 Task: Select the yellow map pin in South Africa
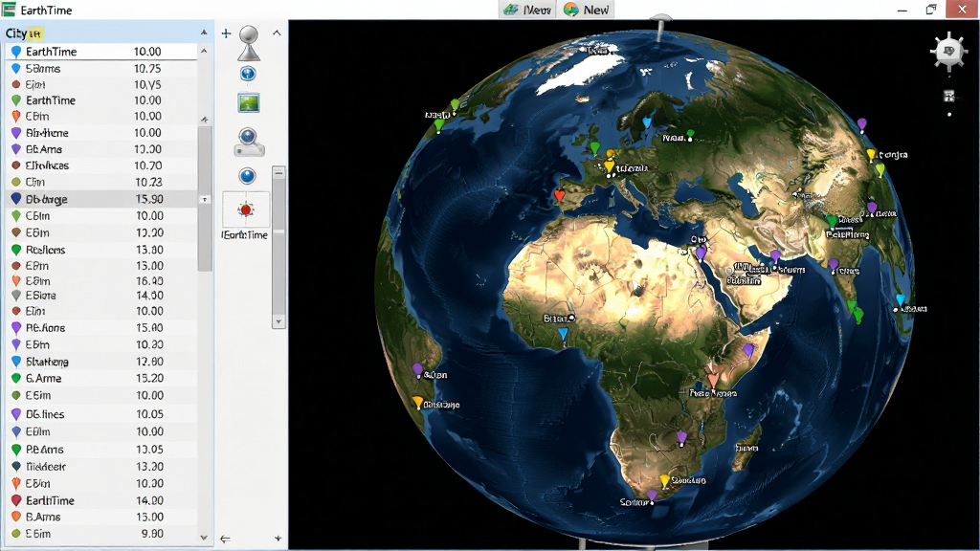(665, 481)
